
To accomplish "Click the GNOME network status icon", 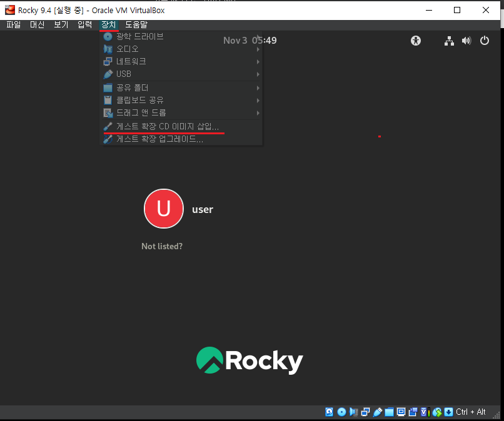I will pos(450,41).
